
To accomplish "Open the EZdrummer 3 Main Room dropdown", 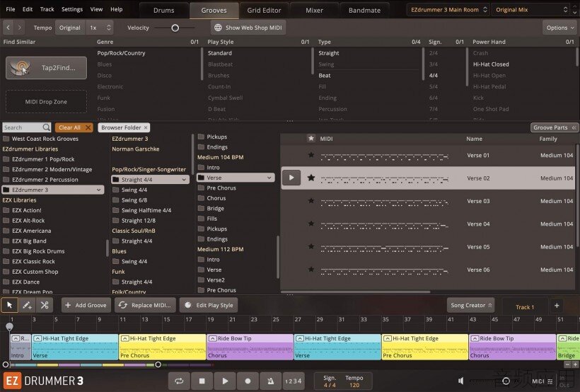I will pos(448,10).
